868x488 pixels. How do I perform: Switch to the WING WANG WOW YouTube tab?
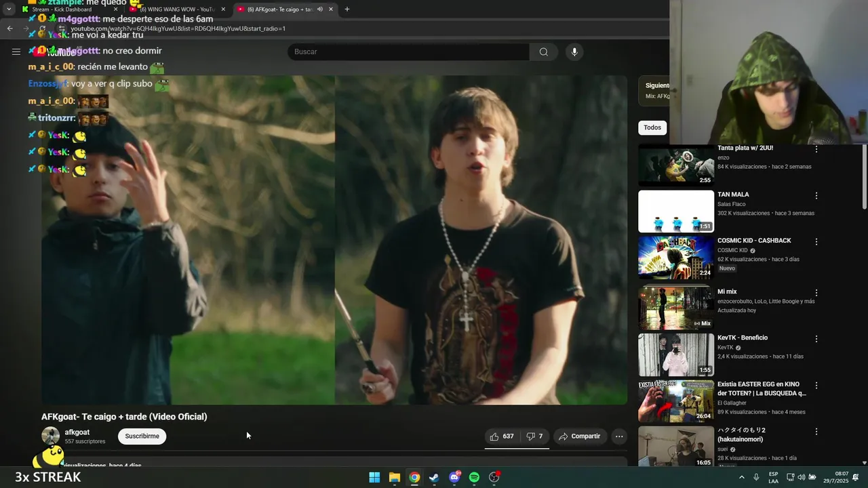[x=176, y=9]
